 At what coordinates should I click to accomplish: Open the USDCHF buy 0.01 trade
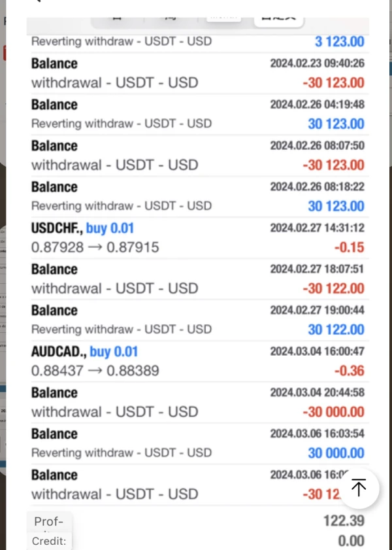tap(196, 237)
